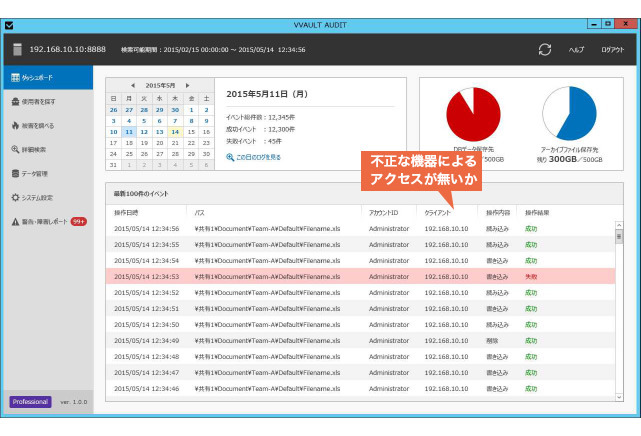This screenshot has height=436, width=641.
Task: Sort by 操作日時 column header
Action: [x=126, y=212]
